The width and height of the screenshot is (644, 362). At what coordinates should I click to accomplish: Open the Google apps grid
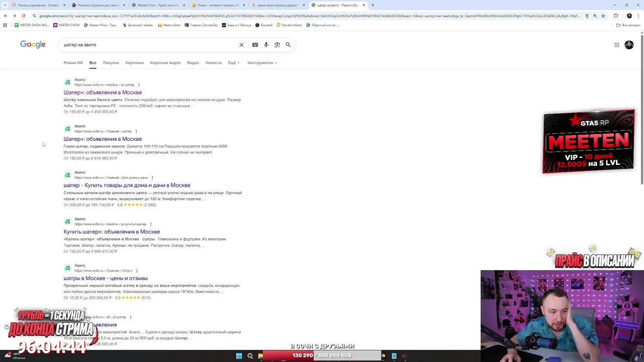pyautogui.click(x=617, y=45)
